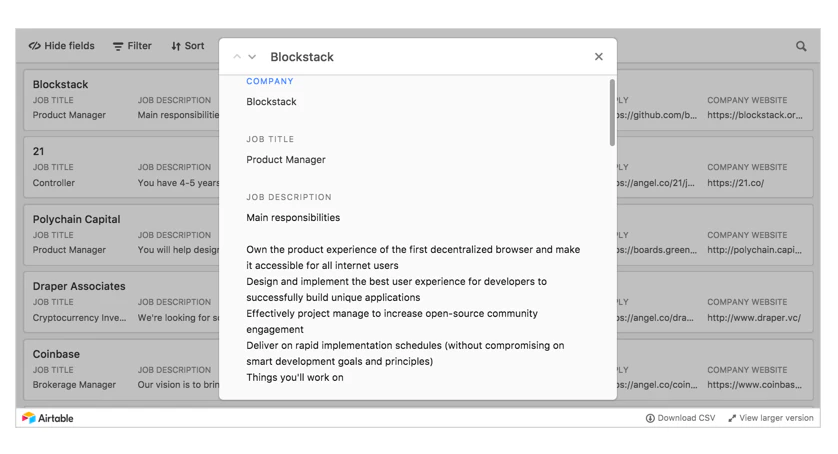Click the https://blockstack.or... website link
The image size is (838, 454).
point(755,115)
